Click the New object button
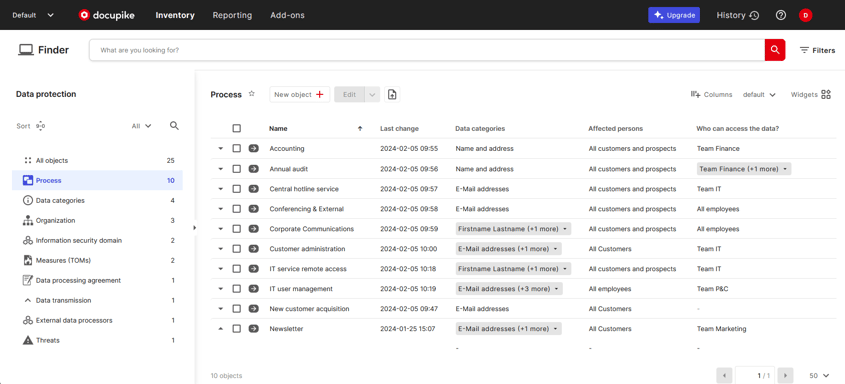This screenshot has height=384, width=845. [x=300, y=94]
